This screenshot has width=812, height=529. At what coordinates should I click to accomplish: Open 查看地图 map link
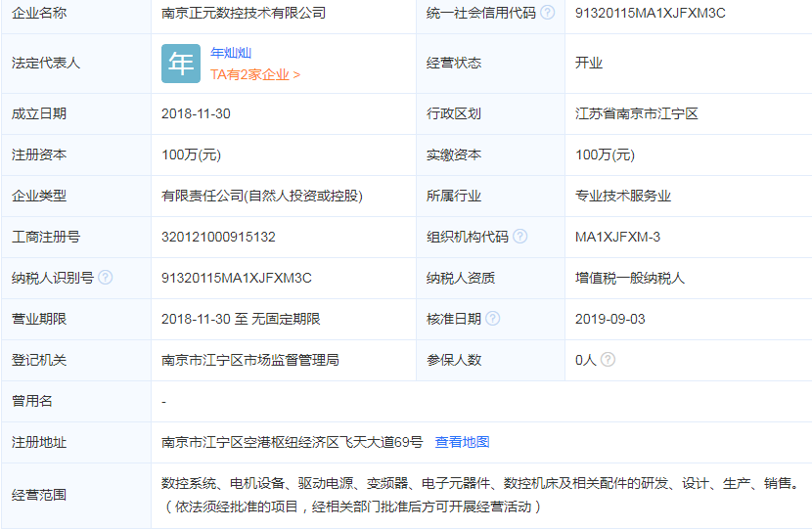pyautogui.click(x=463, y=442)
